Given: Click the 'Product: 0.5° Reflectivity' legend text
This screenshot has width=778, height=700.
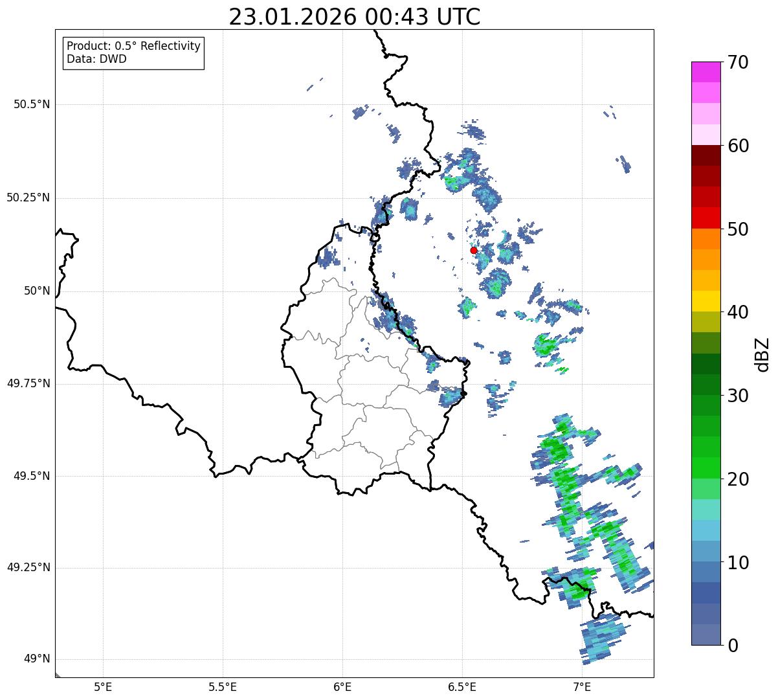Looking at the screenshot, I should click(133, 46).
